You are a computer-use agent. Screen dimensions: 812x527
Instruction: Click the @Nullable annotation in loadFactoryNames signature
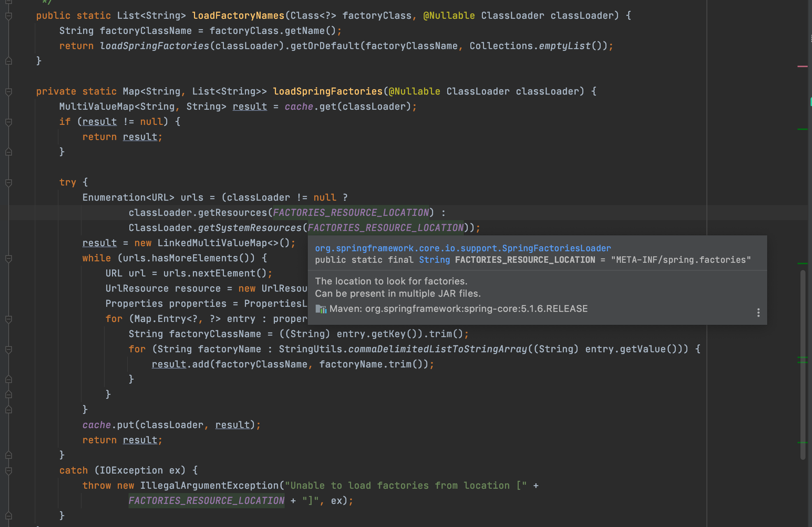pos(449,16)
